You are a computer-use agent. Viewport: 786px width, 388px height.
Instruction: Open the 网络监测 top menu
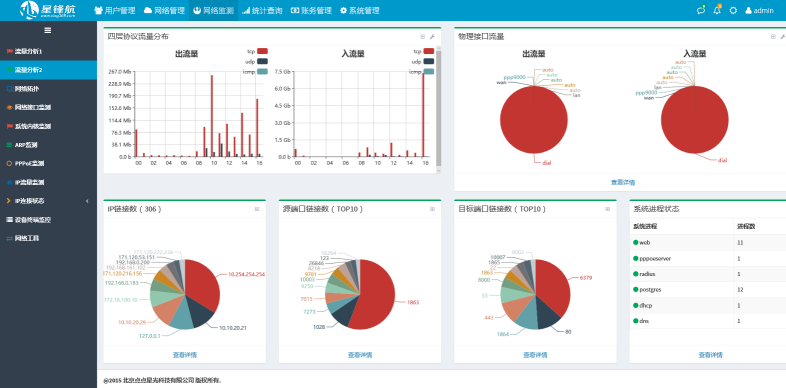tap(213, 11)
